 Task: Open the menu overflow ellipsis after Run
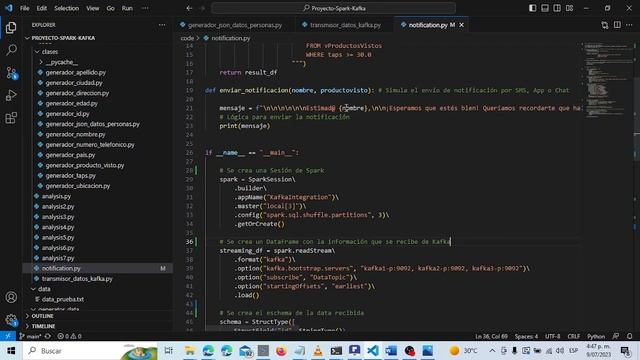pyautogui.click(x=145, y=8)
